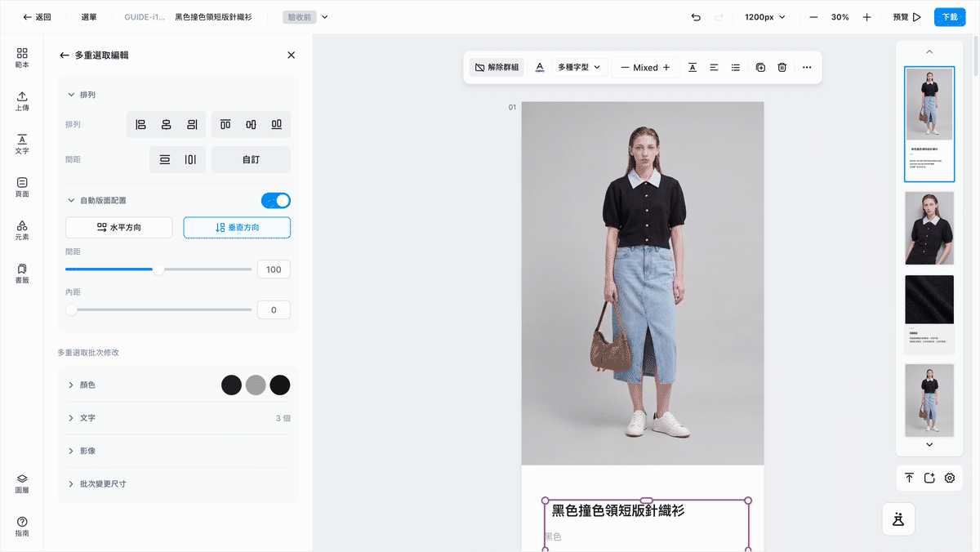Edit the 間距 value field showing 100
The image size is (980, 552).
[x=274, y=269]
